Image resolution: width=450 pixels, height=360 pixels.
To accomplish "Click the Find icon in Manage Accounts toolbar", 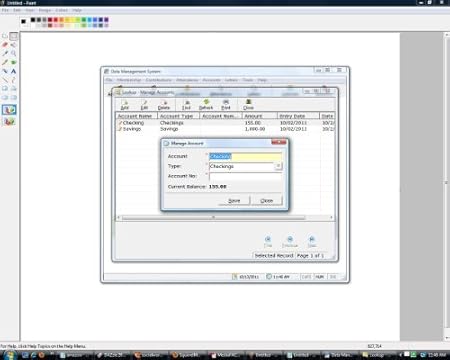I will pyautogui.click(x=186, y=105).
